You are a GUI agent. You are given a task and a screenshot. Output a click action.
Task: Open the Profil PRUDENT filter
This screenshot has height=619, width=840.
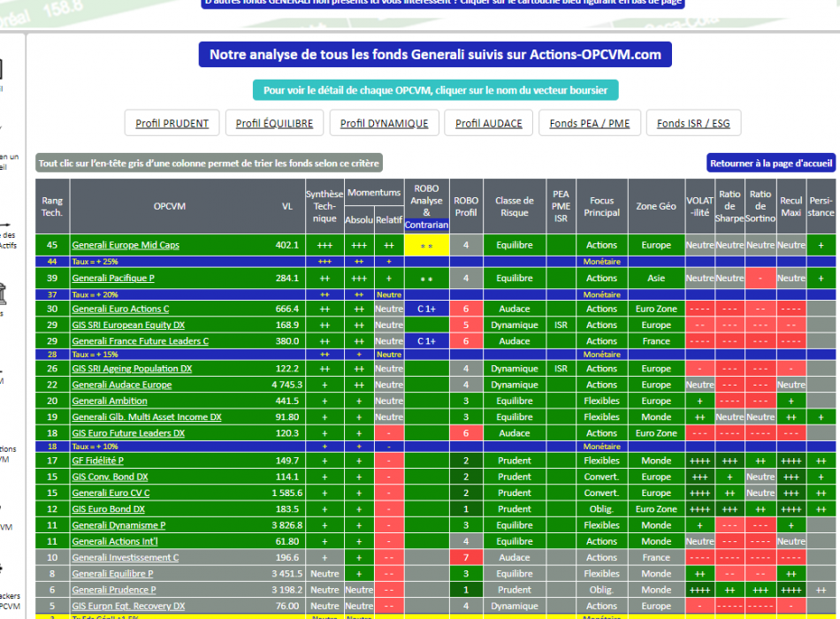[172, 123]
